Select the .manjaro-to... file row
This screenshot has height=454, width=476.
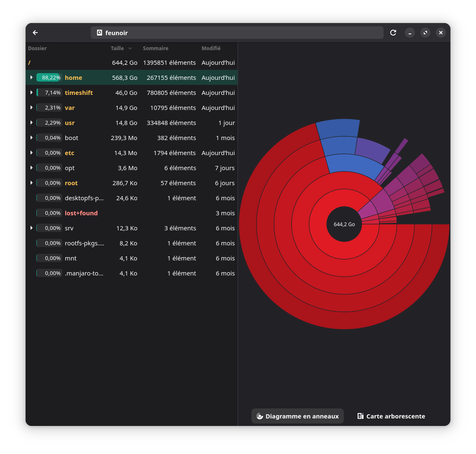coord(131,273)
